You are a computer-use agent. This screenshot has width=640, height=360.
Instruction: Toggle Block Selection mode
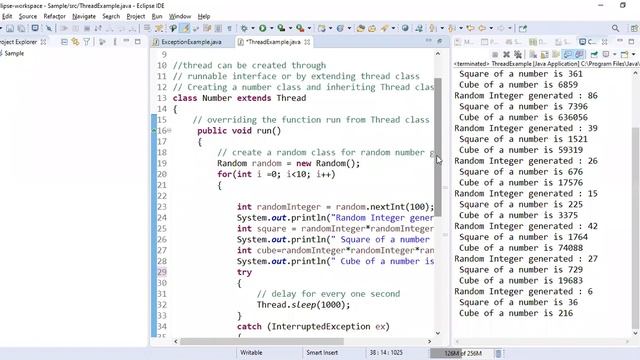[x=218, y=28]
